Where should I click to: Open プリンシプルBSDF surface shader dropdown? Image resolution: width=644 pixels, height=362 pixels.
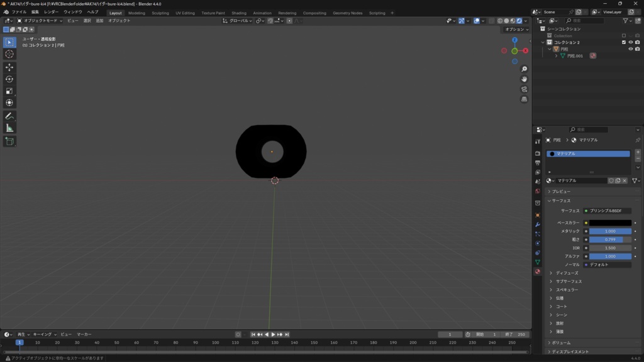tap(607, 211)
